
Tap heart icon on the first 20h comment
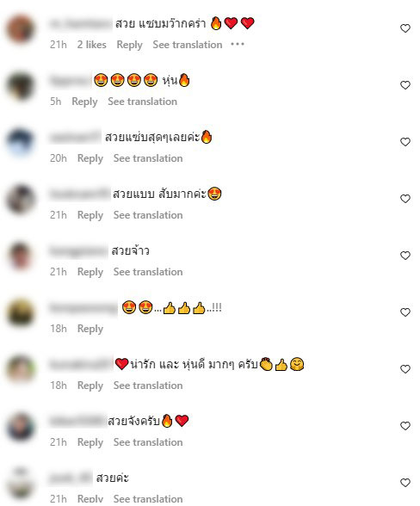click(x=405, y=142)
